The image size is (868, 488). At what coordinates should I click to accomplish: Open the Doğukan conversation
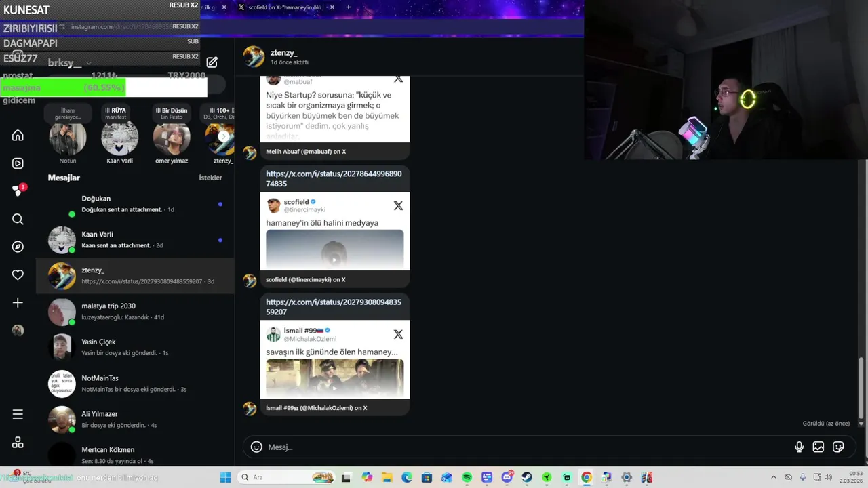click(136, 204)
